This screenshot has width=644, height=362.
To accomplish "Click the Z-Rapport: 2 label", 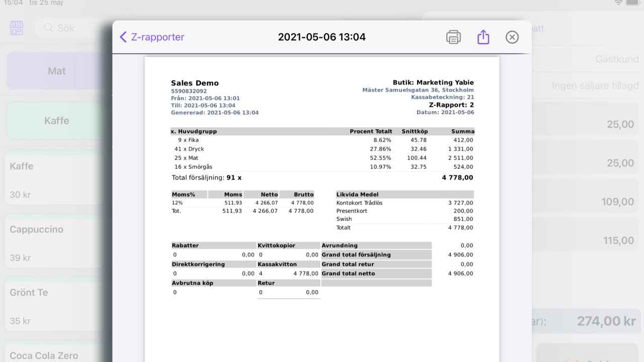I will (x=451, y=105).
